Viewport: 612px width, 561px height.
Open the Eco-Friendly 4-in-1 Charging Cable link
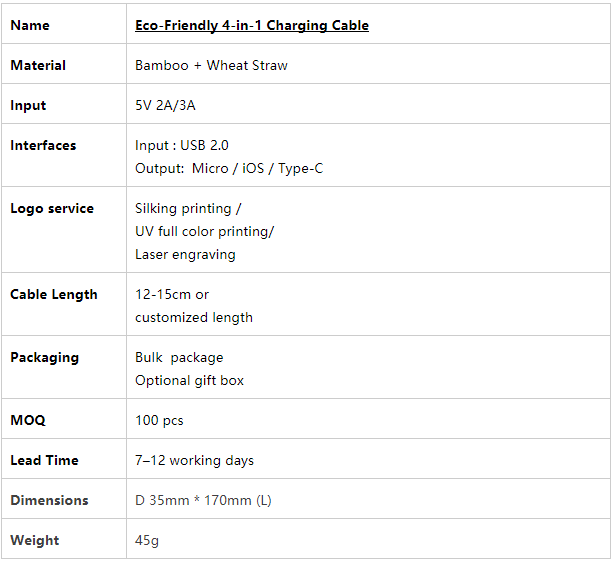(x=252, y=25)
